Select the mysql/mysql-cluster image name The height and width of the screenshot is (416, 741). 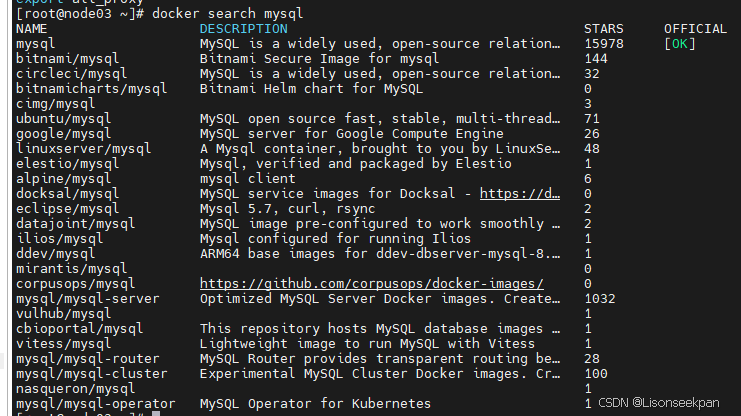[x=91, y=374]
